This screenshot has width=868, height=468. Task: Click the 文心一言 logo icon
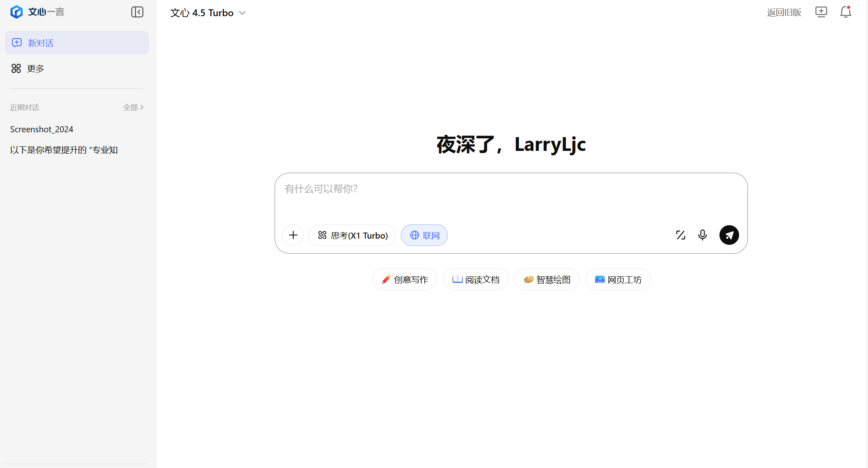(17, 12)
